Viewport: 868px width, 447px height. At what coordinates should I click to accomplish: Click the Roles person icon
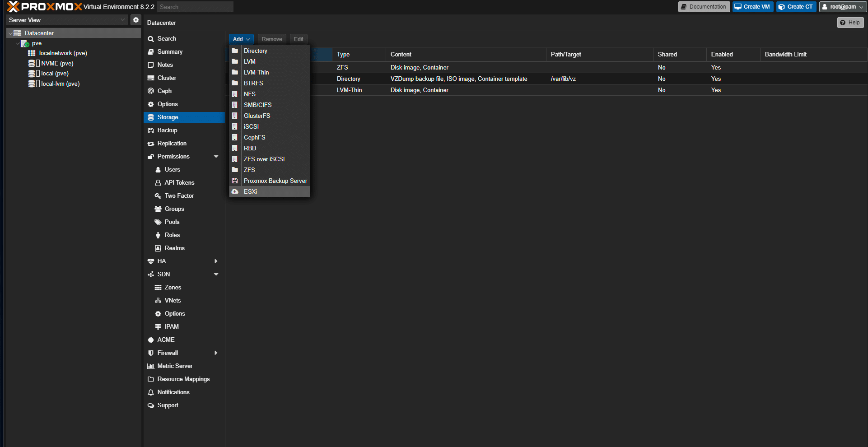point(158,235)
